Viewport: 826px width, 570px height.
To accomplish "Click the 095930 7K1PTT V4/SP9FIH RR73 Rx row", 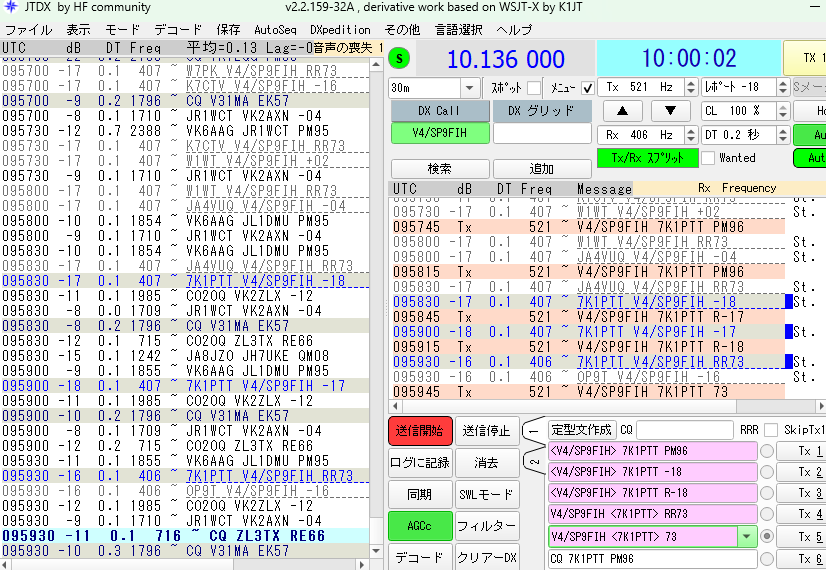I will (x=590, y=362).
